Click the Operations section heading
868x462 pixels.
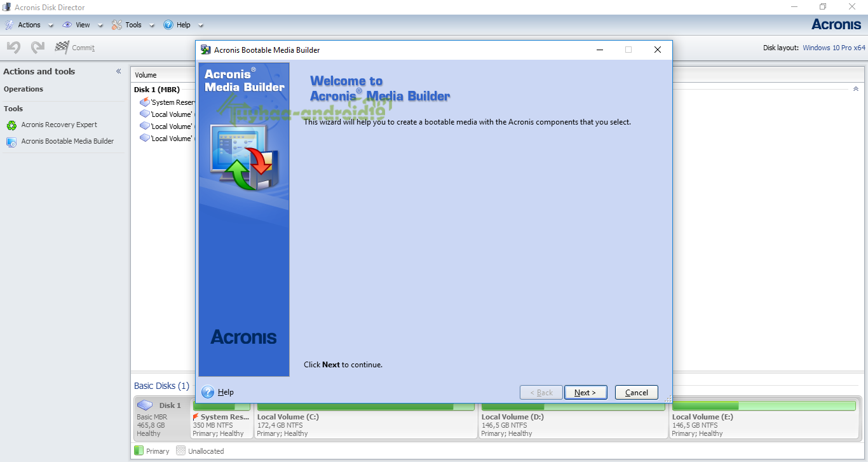coord(24,89)
